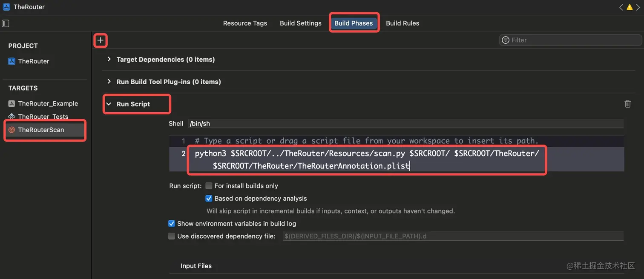Viewport: 644px width, 279px height.
Task: Click the TheRouter project icon in sidebar
Action: (11, 61)
